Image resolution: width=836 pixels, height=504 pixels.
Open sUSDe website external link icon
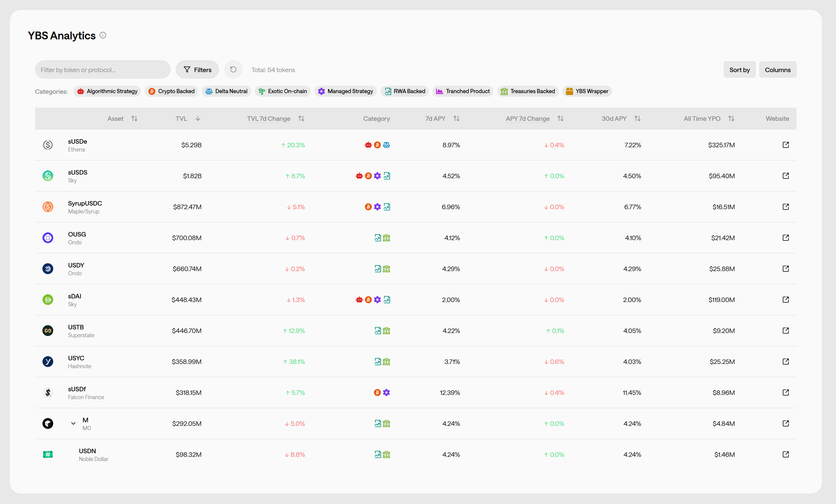(785, 145)
